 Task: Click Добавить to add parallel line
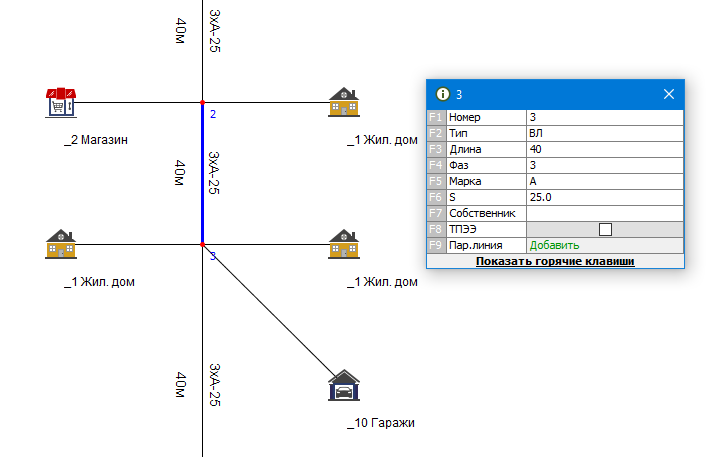click(554, 245)
